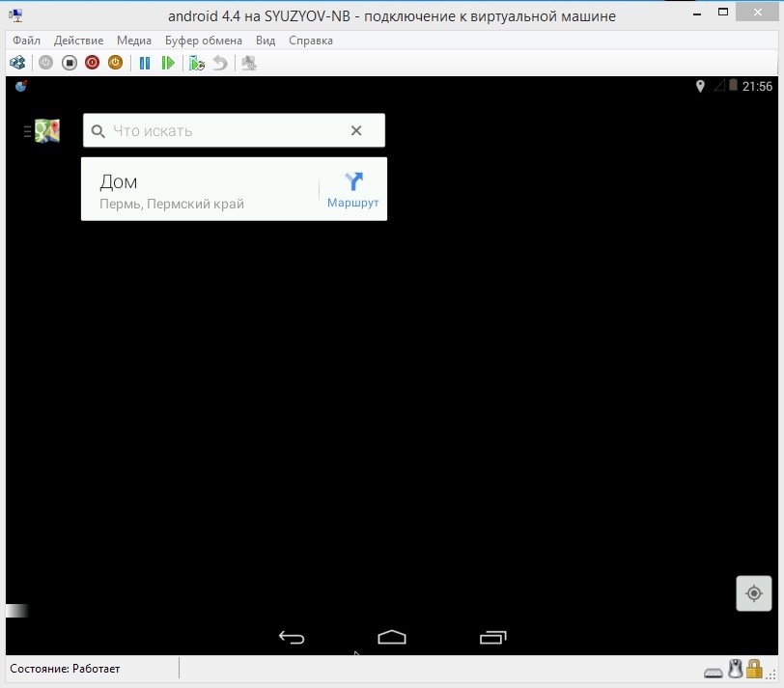Click the orange Save state icon

(x=115, y=63)
